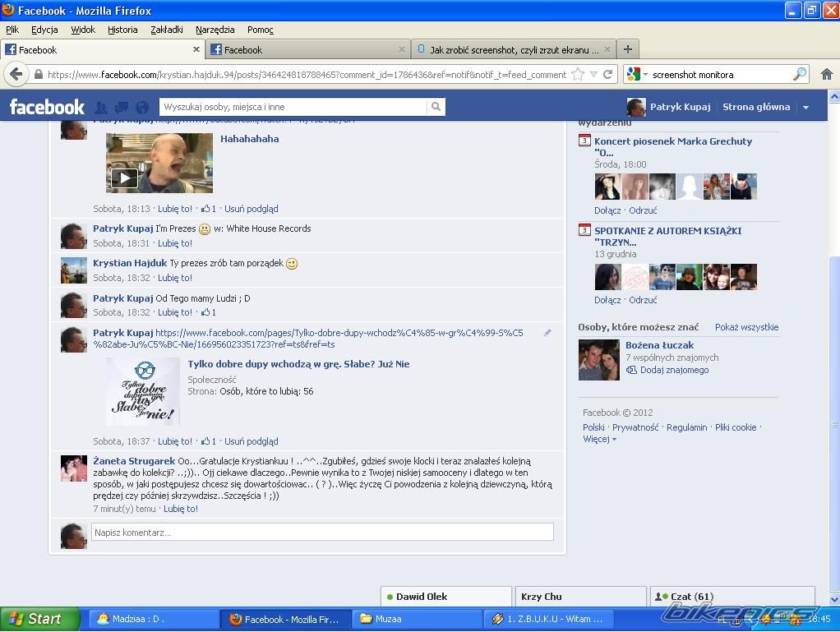840x632 pixels.
Task: Click search magnifier in Firefox search box
Action: tap(799, 74)
